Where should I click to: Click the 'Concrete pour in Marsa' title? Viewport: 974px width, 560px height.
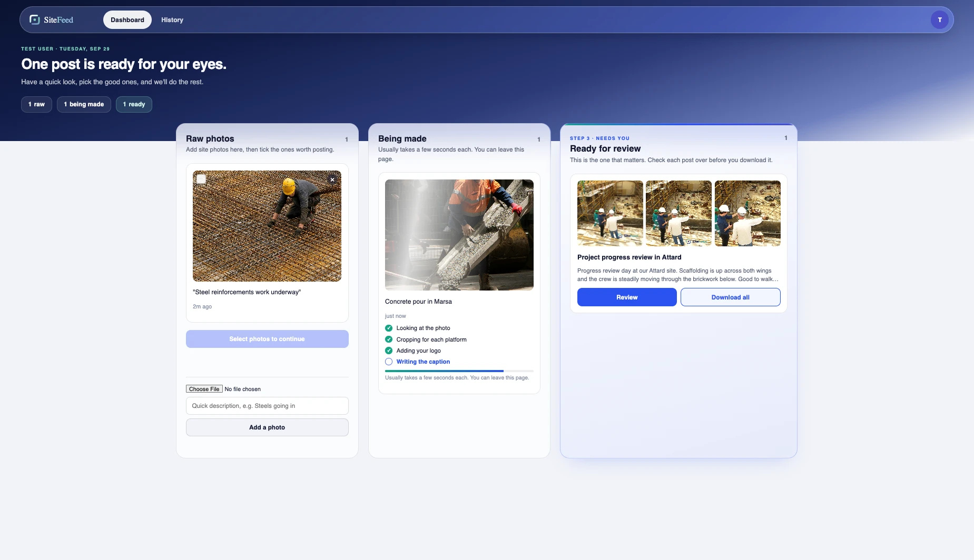pos(418,302)
